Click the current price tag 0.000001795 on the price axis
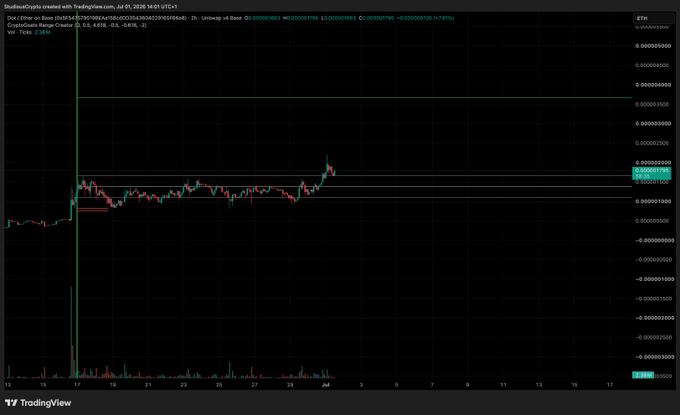The height and width of the screenshot is (415, 680). point(652,171)
